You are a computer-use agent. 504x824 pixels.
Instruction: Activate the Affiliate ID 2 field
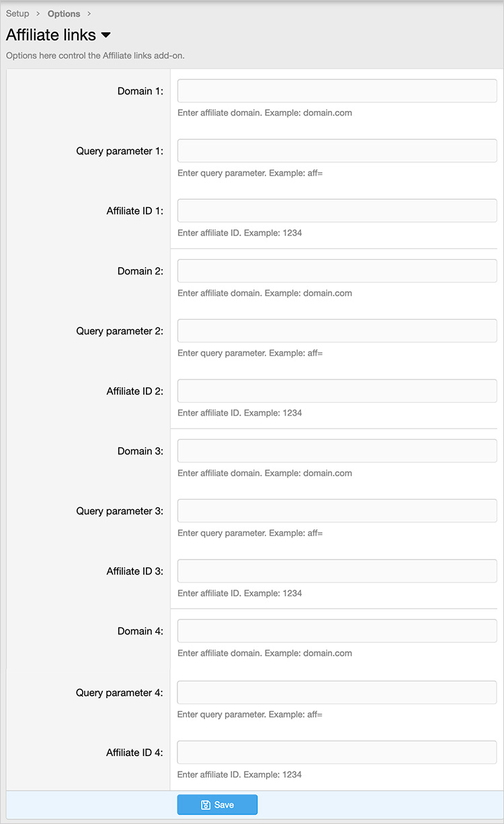337,391
